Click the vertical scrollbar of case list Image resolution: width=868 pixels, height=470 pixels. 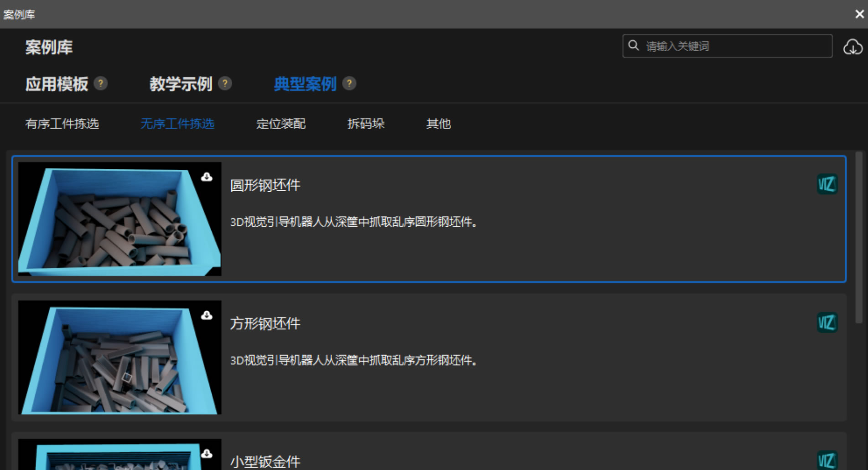pyautogui.click(x=859, y=237)
